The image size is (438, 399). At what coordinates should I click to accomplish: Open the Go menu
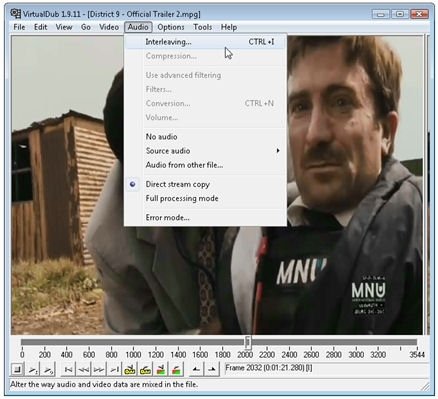(x=86, y=27)
